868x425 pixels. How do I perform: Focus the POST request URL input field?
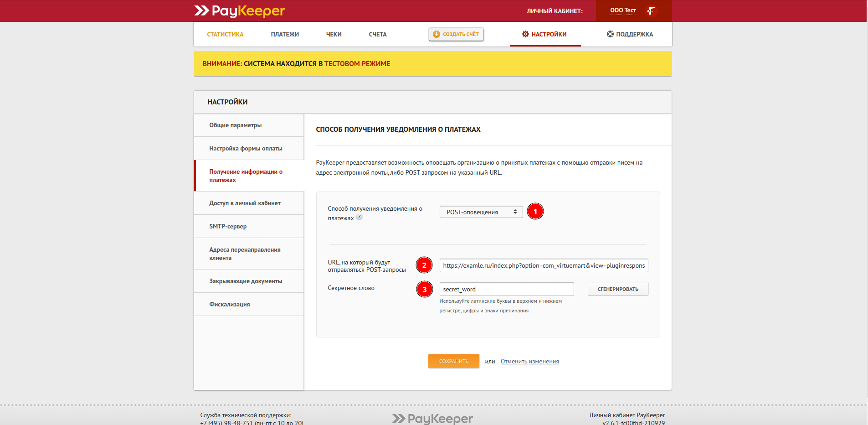click(543, 265)
